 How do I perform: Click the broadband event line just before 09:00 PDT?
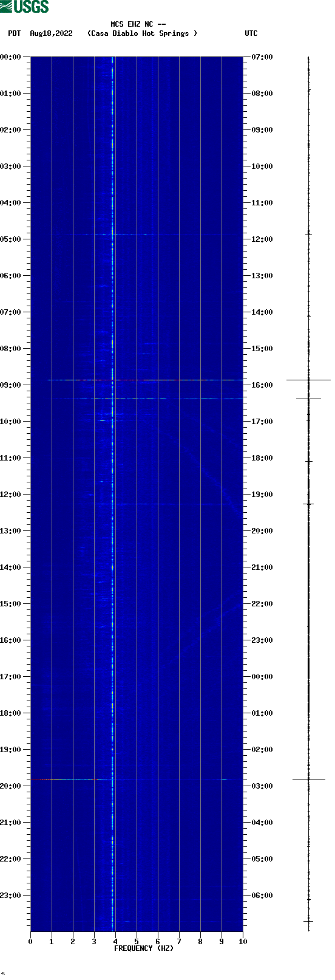pyautogui.click(x=146, y=380)
